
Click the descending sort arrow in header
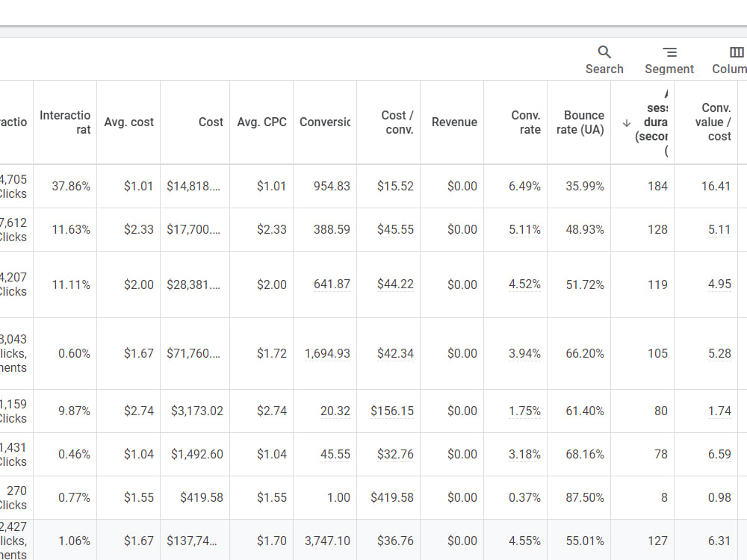click(x=627, y=123)
